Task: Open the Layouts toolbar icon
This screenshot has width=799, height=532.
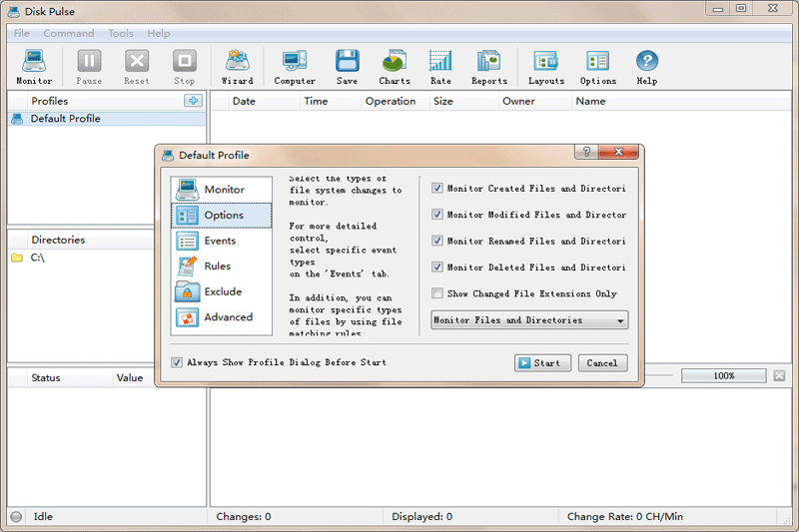Action: [545, 67]
